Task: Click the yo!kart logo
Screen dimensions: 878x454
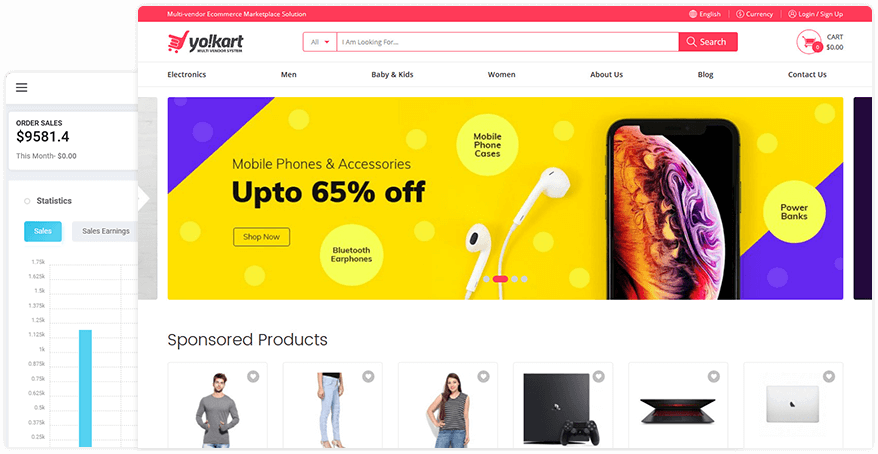Action: (x=206, y=42)
